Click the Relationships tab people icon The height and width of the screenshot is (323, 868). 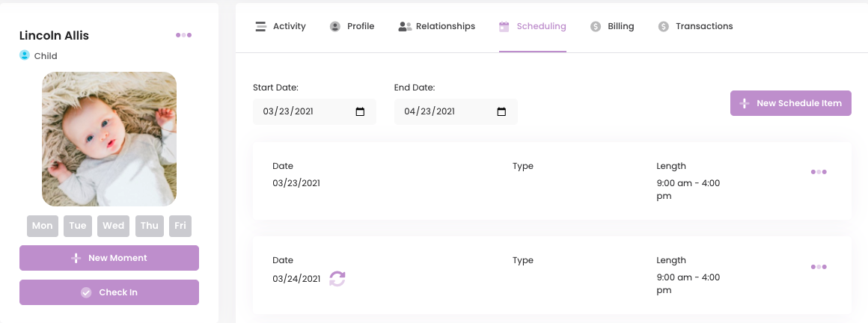click(406, 27)
